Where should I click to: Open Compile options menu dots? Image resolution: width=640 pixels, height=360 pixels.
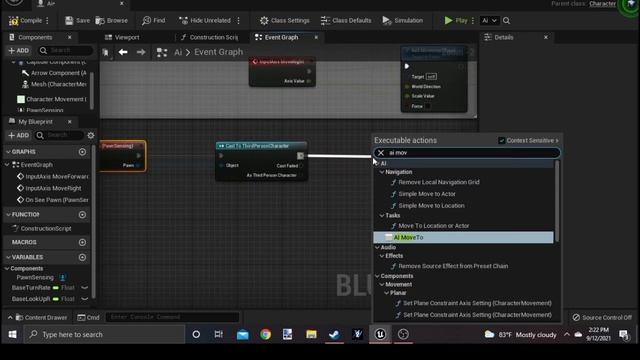pos(47,20)
